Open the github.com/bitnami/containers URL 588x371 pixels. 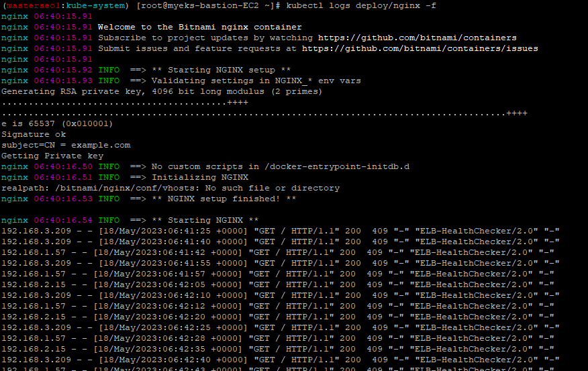pos(417,38)
